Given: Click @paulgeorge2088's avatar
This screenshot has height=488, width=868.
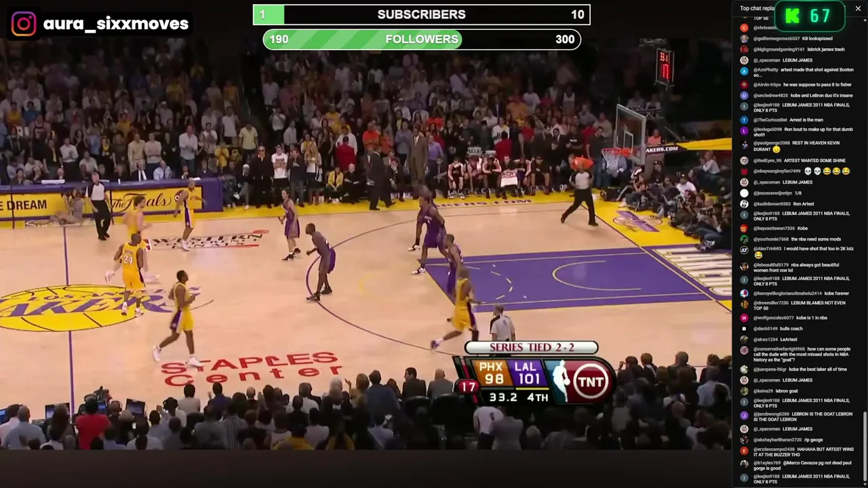Looking at the screenshot, I should click(744, 144).
